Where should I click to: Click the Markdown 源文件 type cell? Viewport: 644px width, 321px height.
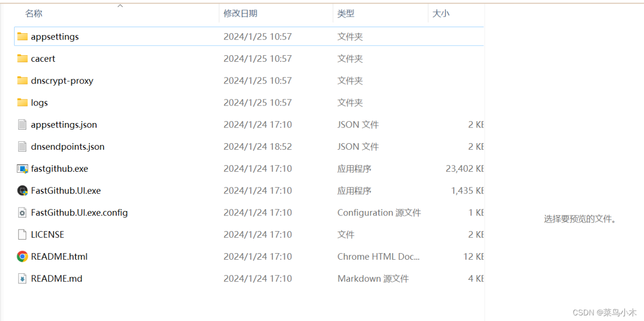(x=373, y=279)
